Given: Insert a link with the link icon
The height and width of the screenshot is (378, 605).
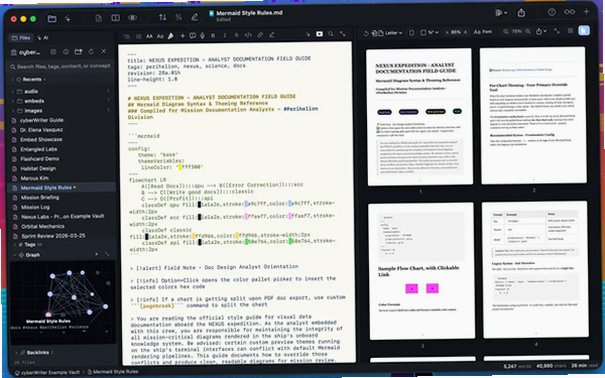Looking at the screenshot, I should tap(260, 35).
